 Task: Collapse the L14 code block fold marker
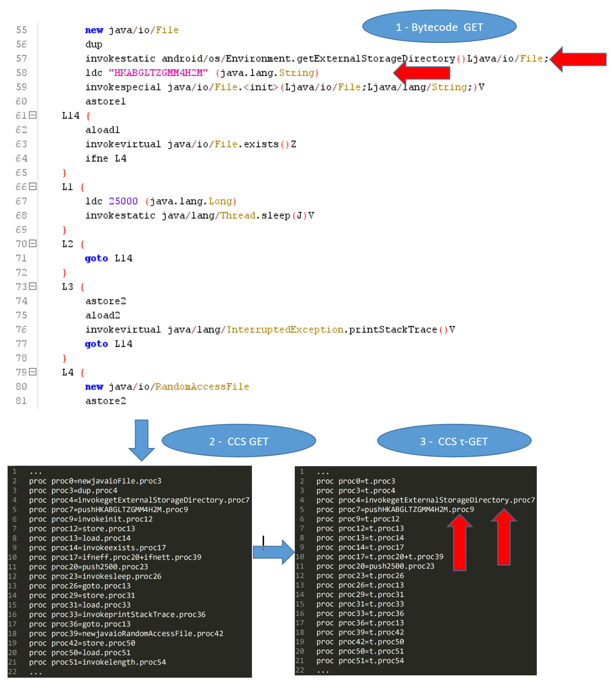(32, 115)
